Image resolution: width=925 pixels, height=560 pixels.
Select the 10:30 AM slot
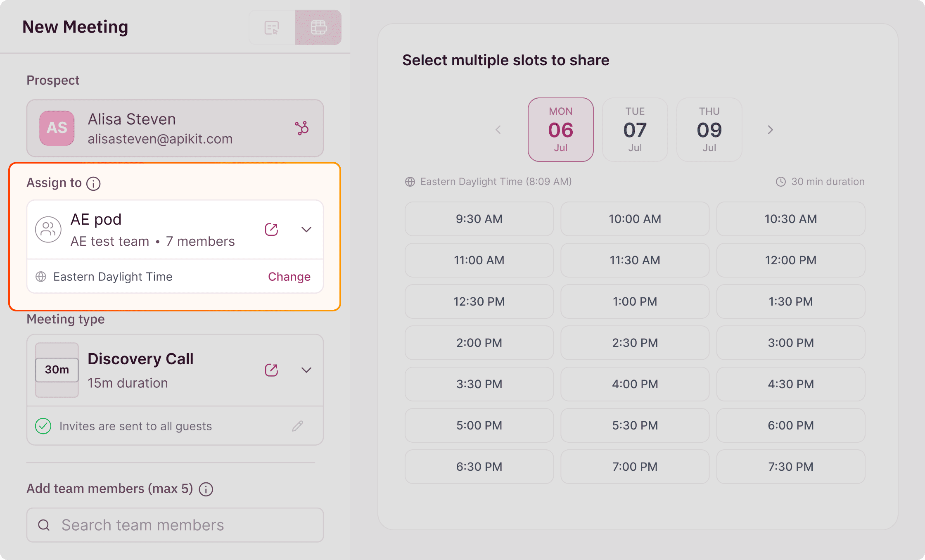point(791,219)
